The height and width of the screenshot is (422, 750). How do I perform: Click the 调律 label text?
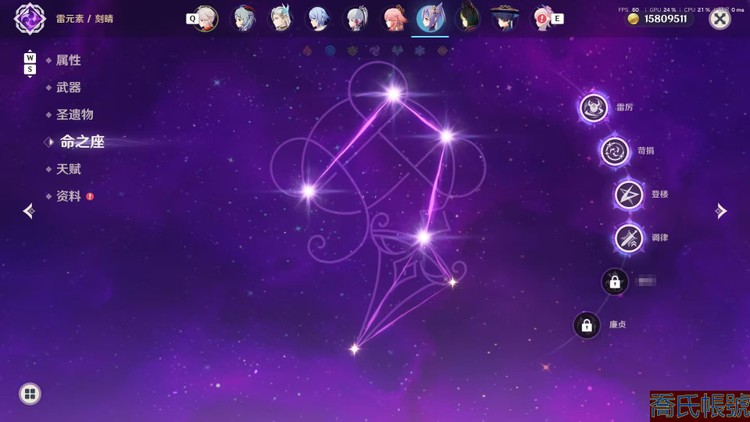click(660, 238)
